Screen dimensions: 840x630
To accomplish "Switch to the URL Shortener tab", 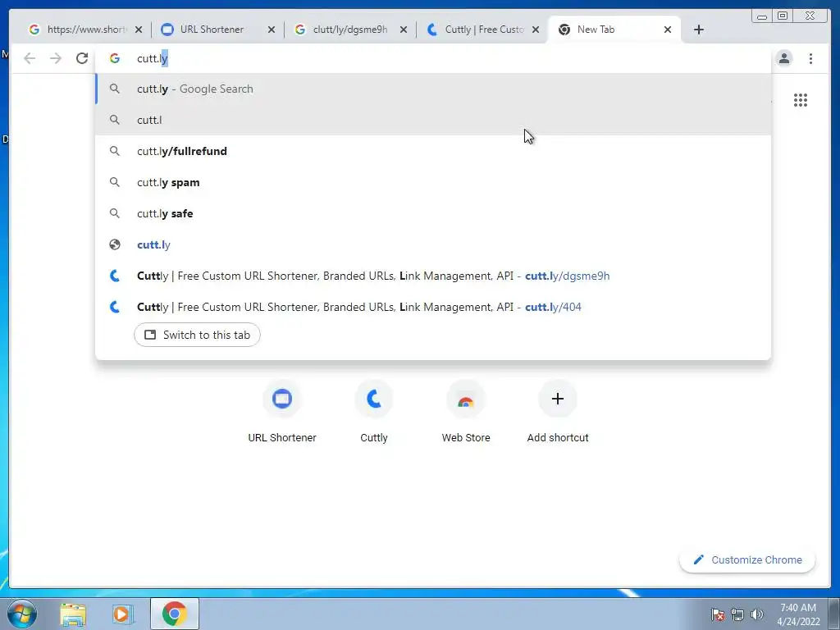I will 217,30.
